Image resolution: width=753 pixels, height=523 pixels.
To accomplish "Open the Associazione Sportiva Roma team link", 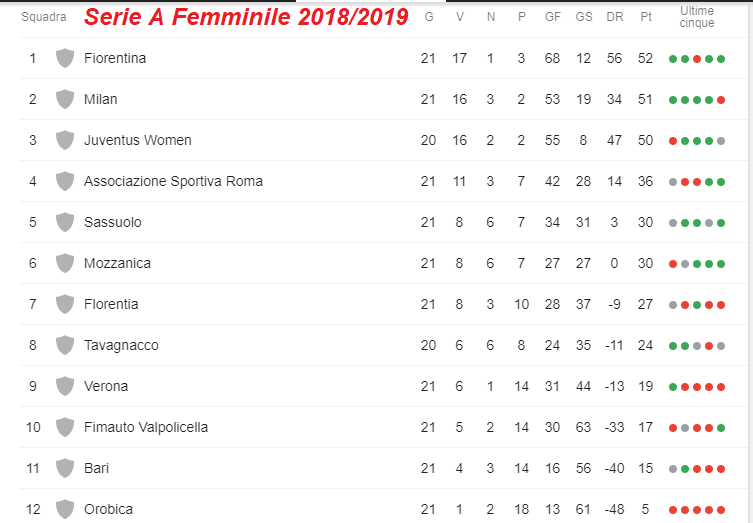I will [173, 181].
